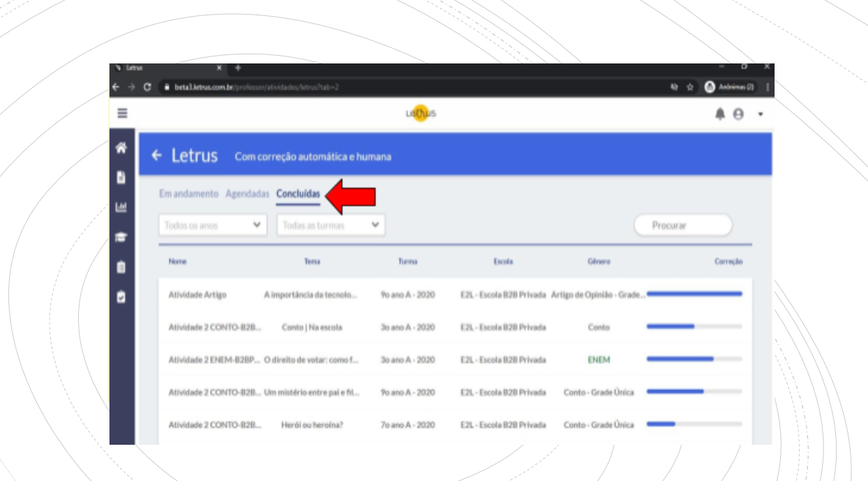
Task: Focus the browser address bar
Action: pos(411,87)
